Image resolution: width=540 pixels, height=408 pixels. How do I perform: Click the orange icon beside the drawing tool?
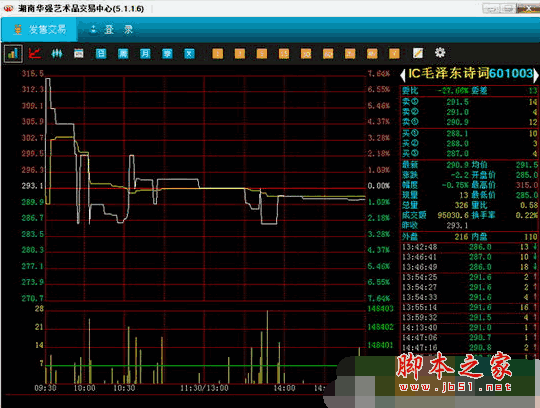click(x=394, y=53)
